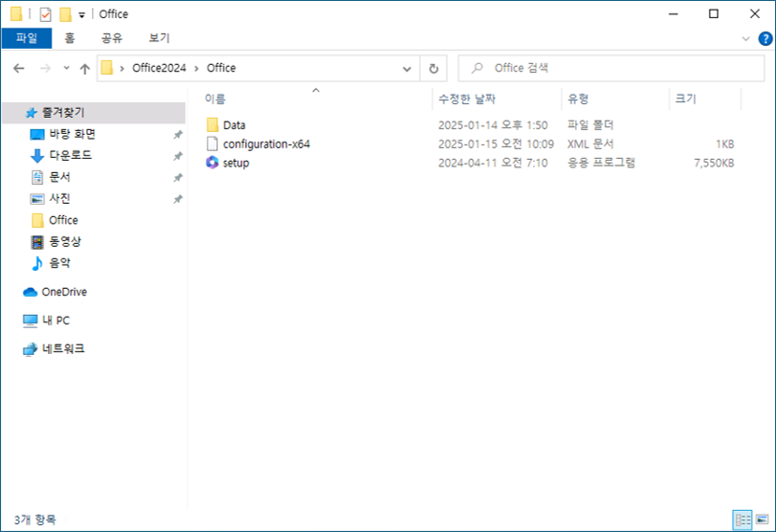Sort by 수정한 날짜 column header
This screenshot has height=532, width=776.
click(467, 99)
